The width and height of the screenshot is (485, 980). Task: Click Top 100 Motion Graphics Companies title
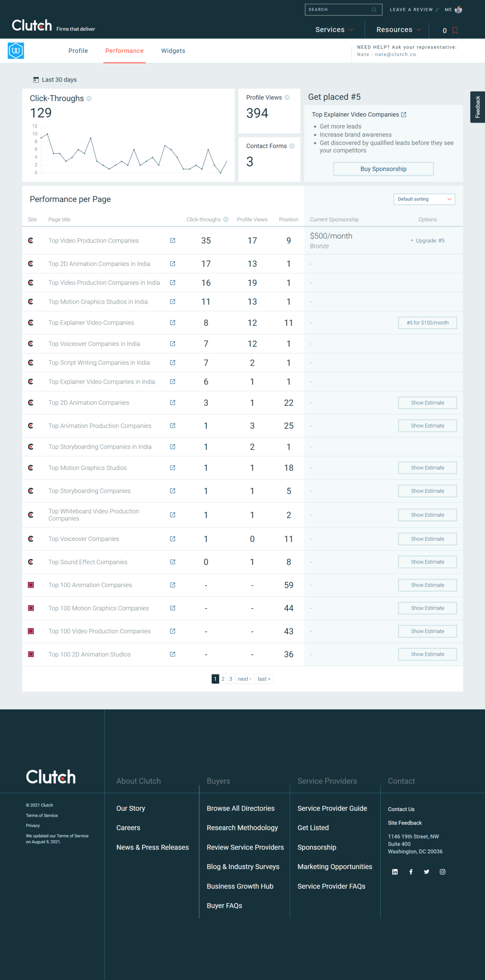tap(98, 608)
